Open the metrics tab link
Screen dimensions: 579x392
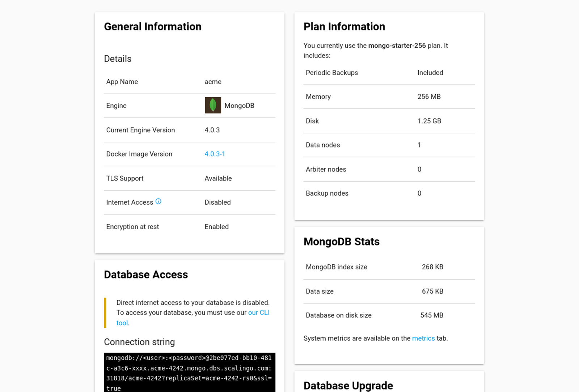coord(423,338)
